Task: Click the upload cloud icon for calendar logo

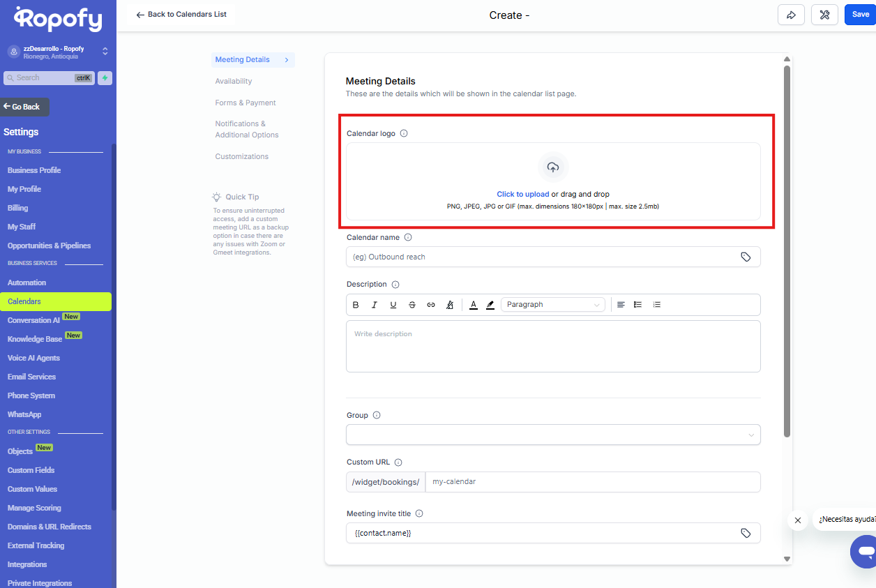Action: (553, 167)
